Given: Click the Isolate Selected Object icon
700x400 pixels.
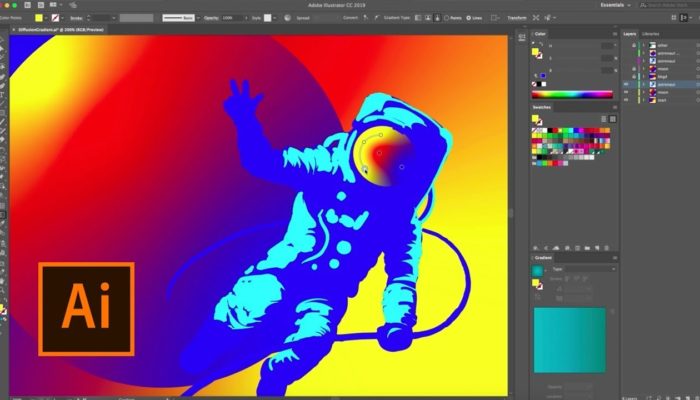Looking at the screenshot, I should (x=536, y=18).
